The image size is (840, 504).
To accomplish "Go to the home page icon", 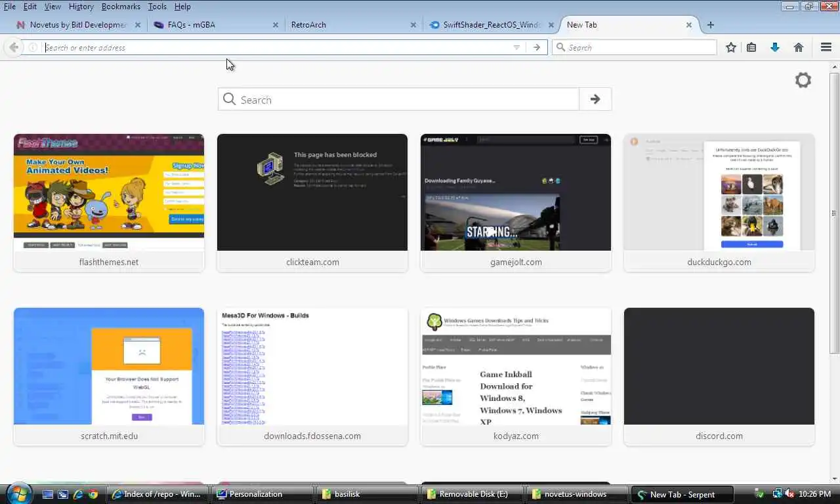I will pyautogui.click(x=799, y=47).
